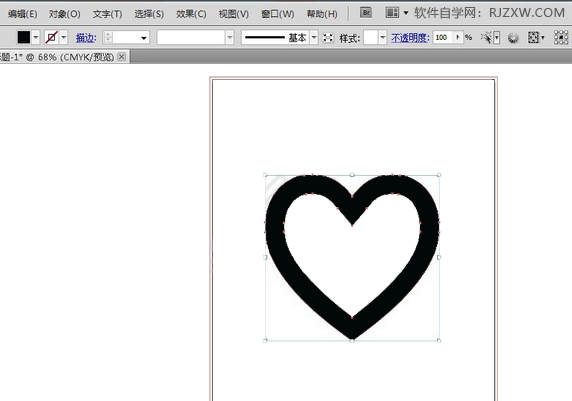Click the Recolor Artwork wheel icon

click(513, 37)
